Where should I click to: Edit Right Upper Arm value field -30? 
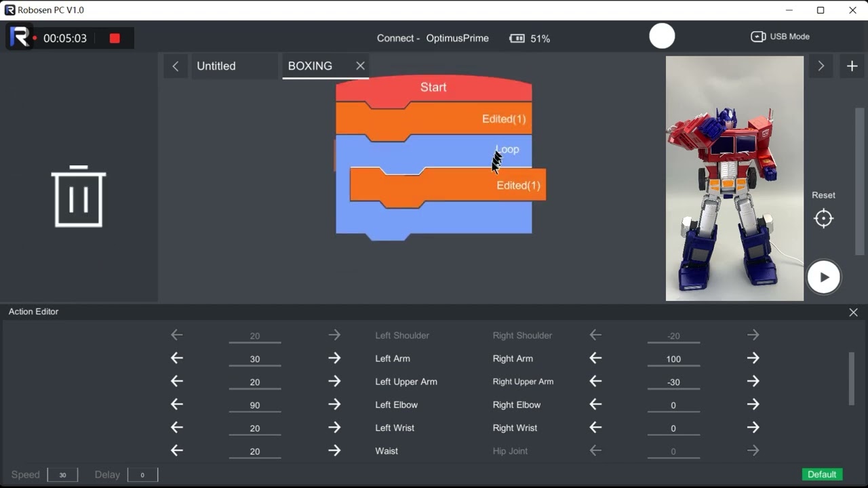(673, 382)
